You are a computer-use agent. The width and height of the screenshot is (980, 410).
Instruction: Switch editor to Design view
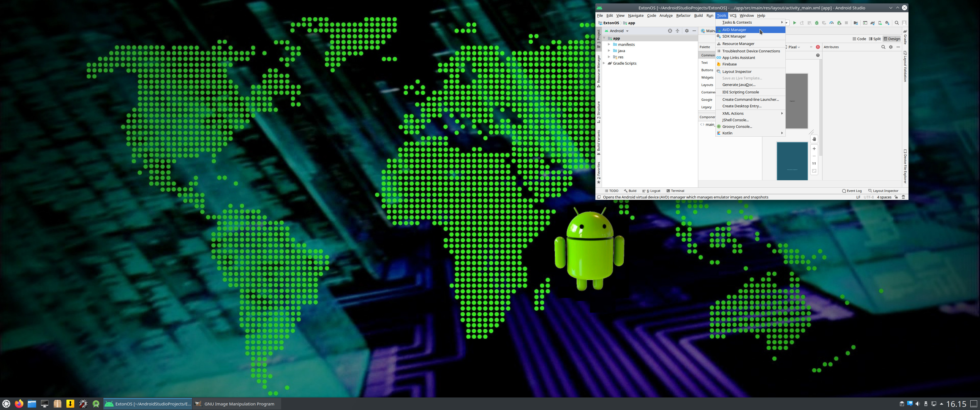(892, 39)
